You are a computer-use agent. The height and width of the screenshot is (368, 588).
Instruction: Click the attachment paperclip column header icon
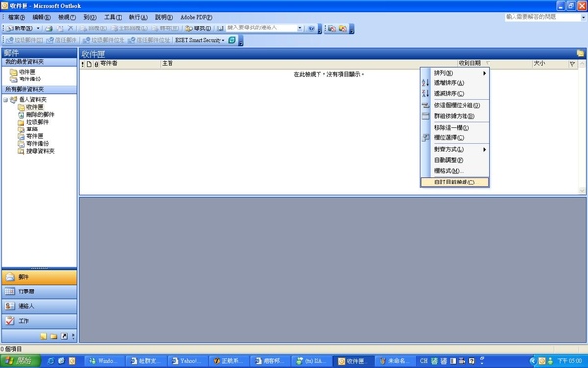[x=96, y=64]
